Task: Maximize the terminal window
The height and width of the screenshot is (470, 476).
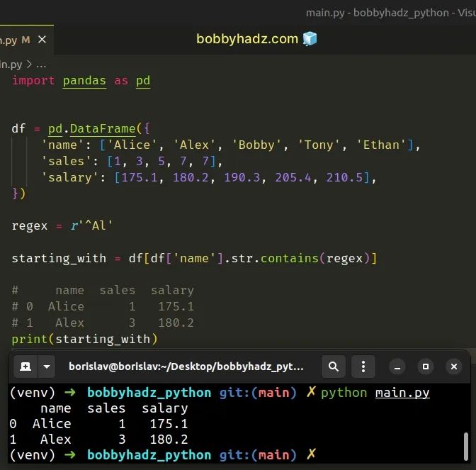Action: [x=426, y=367]
